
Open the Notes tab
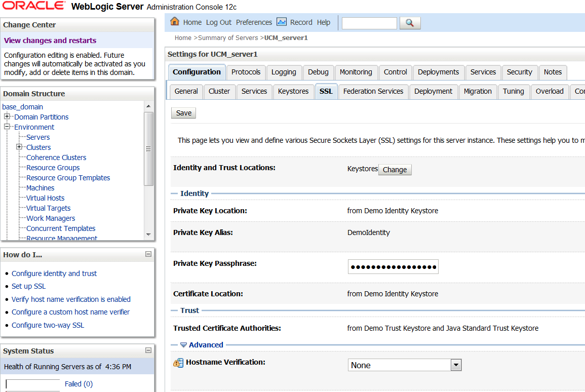(x=553, y=72)
